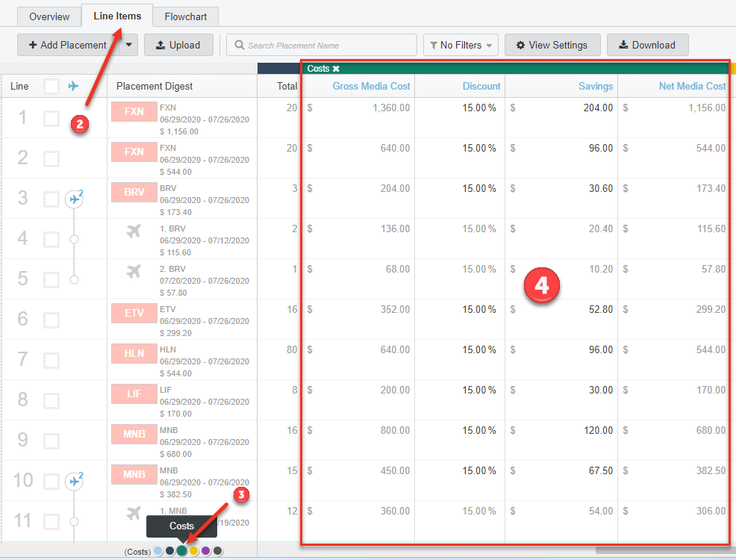Select line 7 checkbox

52,360
